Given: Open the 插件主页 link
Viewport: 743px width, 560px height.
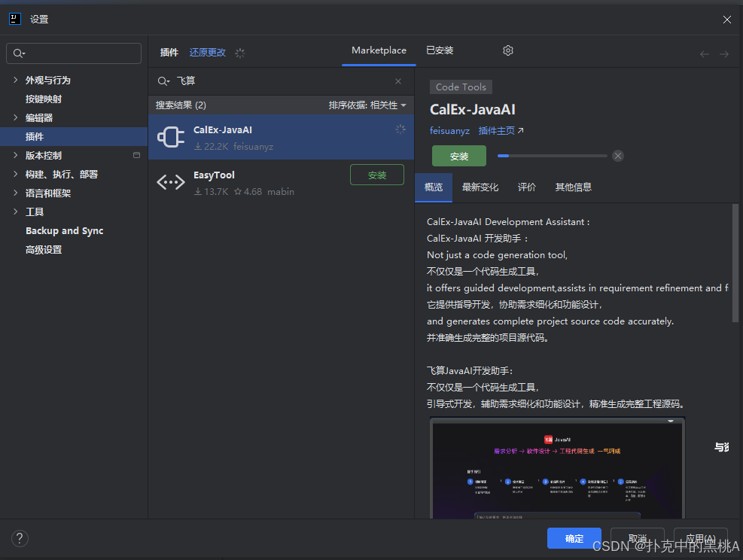Looking at the screenshot, I should coord(496,131).
